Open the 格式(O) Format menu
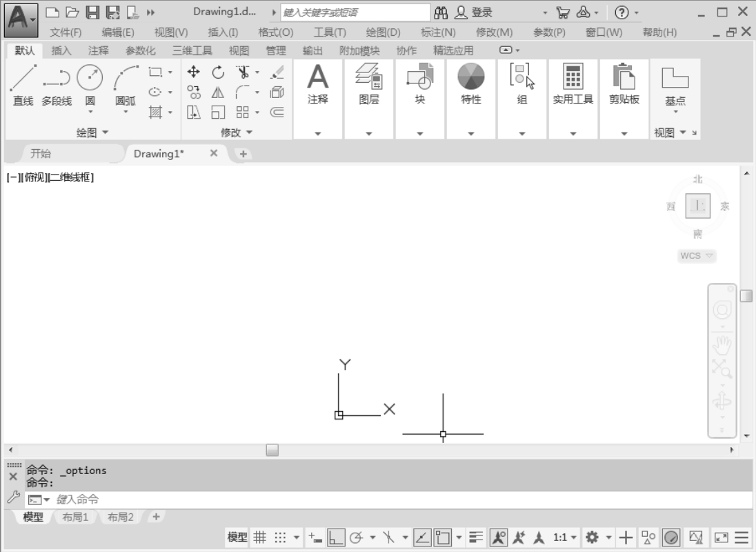The height and width of the screenshot is (552, 756). click(275, 32)
